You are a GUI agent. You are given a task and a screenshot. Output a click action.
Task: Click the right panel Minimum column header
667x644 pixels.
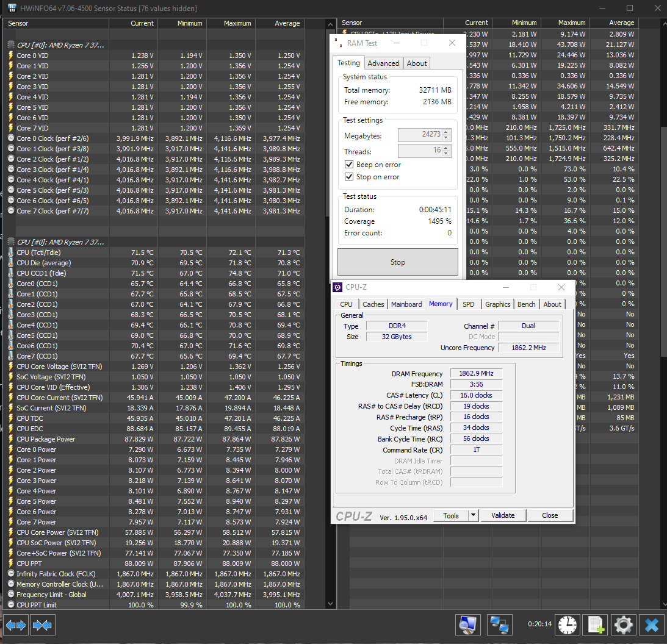pos(516,23)
